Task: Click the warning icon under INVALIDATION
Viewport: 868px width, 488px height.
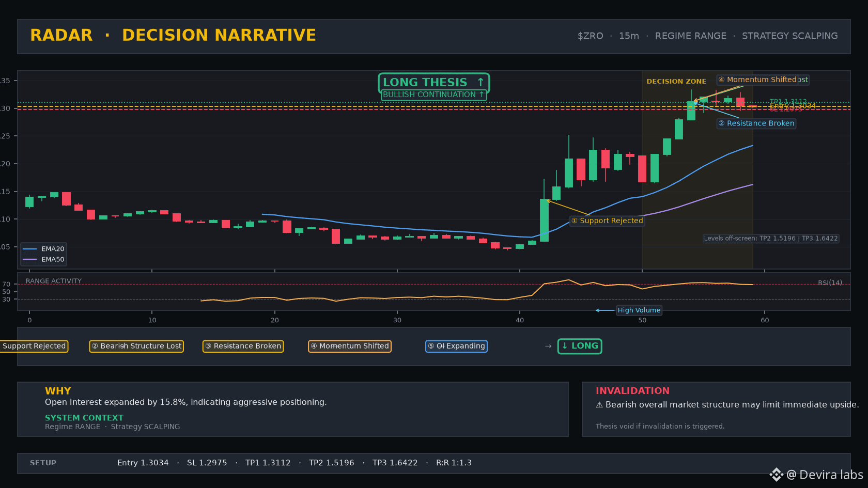Action: (599, 405)
